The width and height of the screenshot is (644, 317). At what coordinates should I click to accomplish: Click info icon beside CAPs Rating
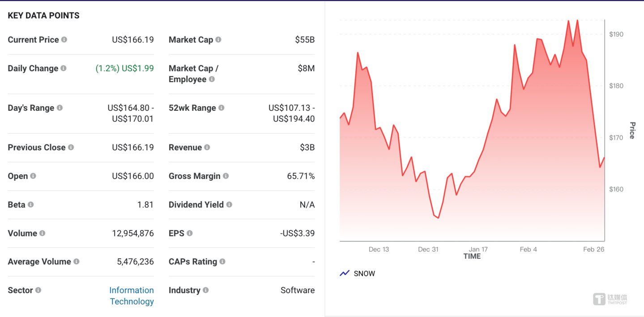click(222, 262)
